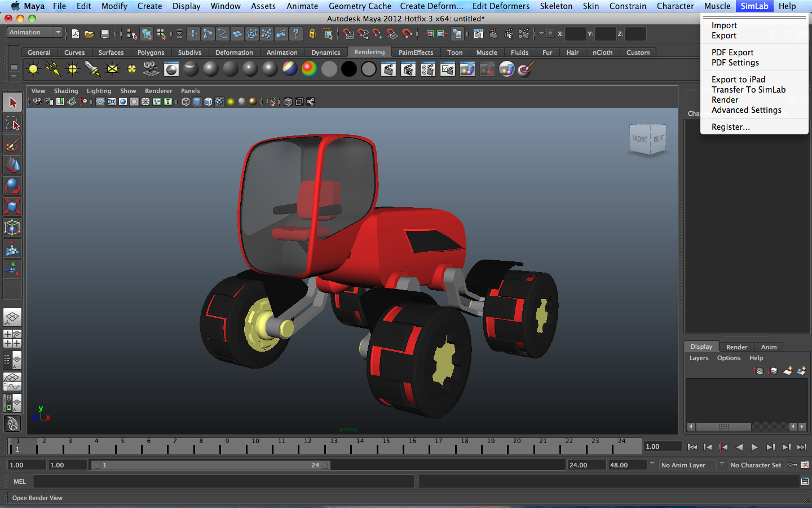This screenshot has width=812, height=508.
Task: Switch to the four view layout
Action: (12, 339)
